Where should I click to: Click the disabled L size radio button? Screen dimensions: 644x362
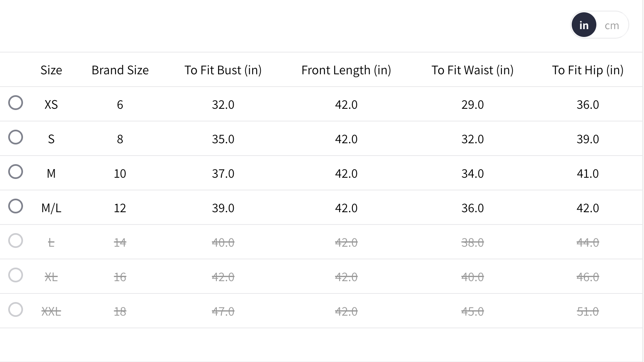(x=16, y=241)
